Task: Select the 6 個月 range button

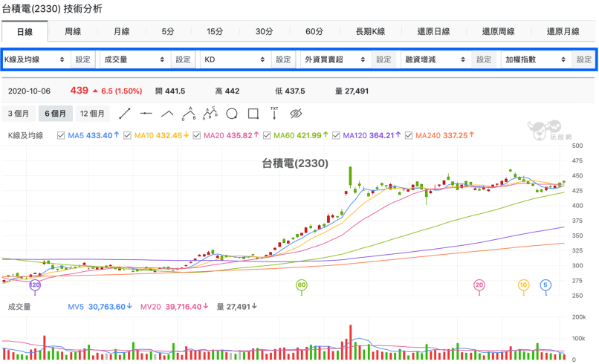Action: click(x=56, y=114)
